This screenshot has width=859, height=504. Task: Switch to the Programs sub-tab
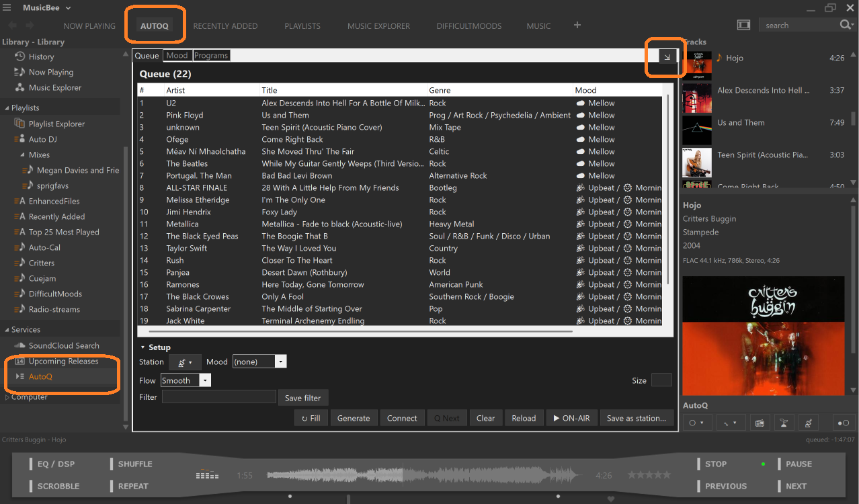click(x=211, y=55)
